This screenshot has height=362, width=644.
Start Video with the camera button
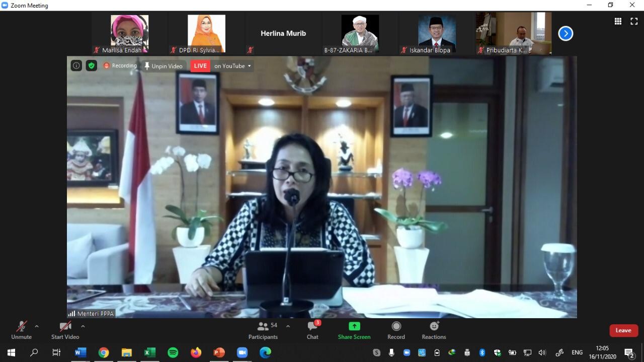click(65, 330)
